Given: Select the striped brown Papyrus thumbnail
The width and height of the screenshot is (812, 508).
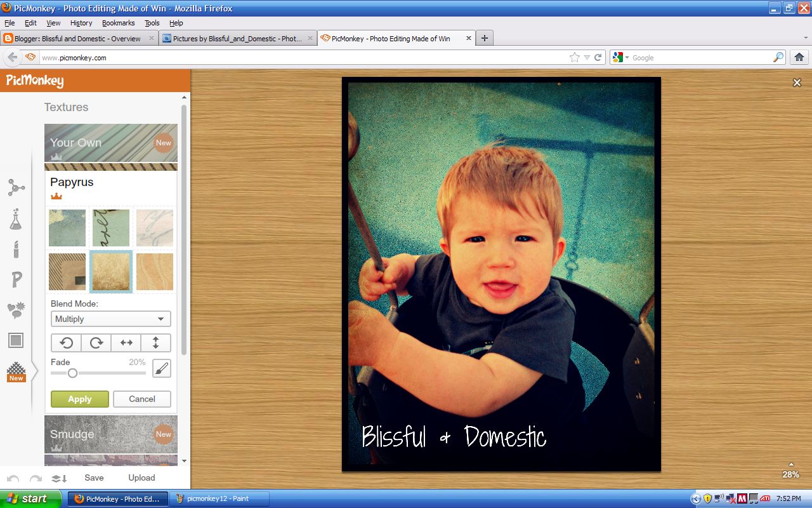Looking at the screenshot, I should [x=67, y=272].
